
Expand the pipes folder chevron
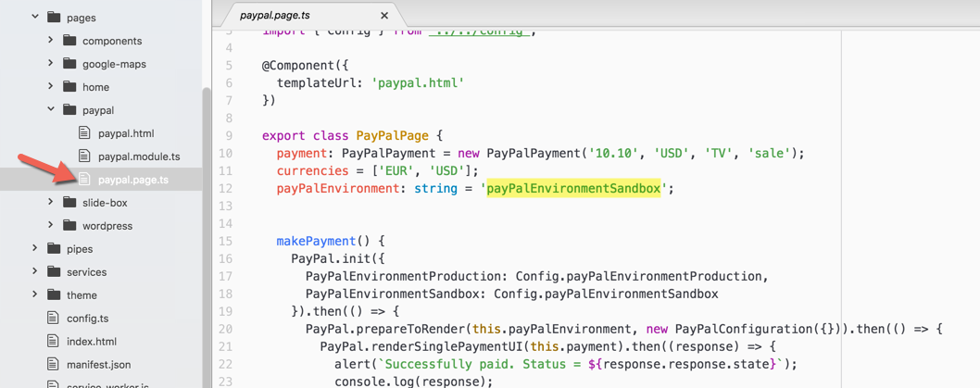coord(35,249)
